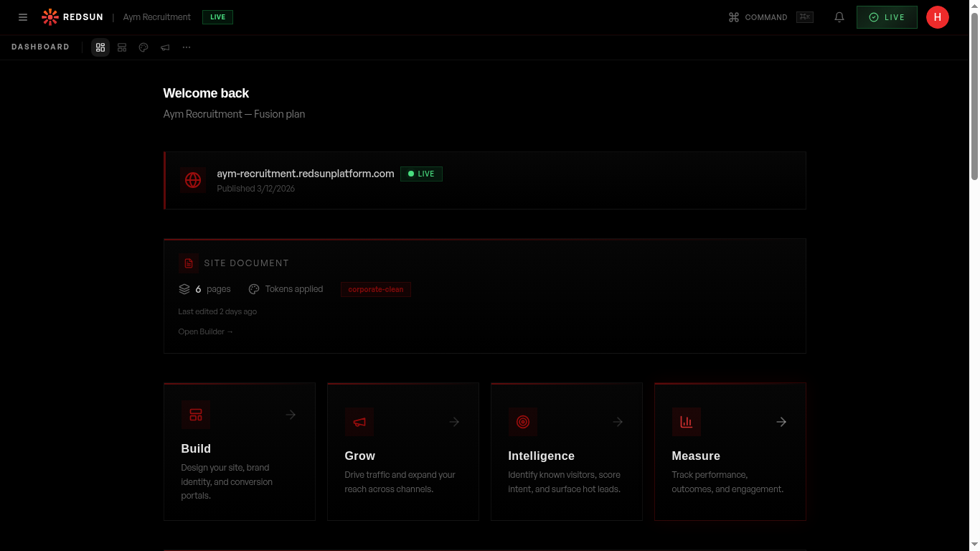The image size is (980, 551).
Task: Select the dashboard grid view icon
Action: pyautogui.click(x=100, y=47)
